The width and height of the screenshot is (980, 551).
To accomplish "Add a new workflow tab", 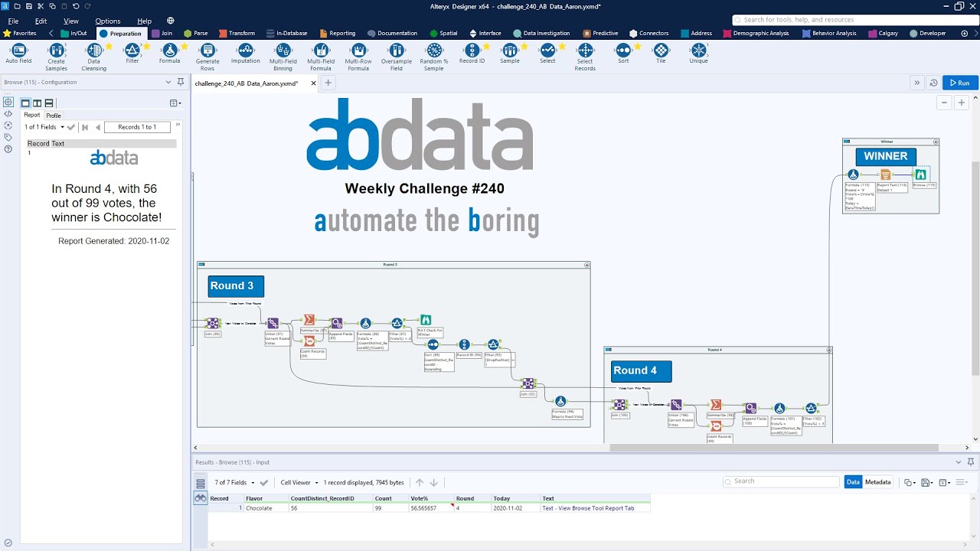I will pyautogui.click(x=328, y=83).
